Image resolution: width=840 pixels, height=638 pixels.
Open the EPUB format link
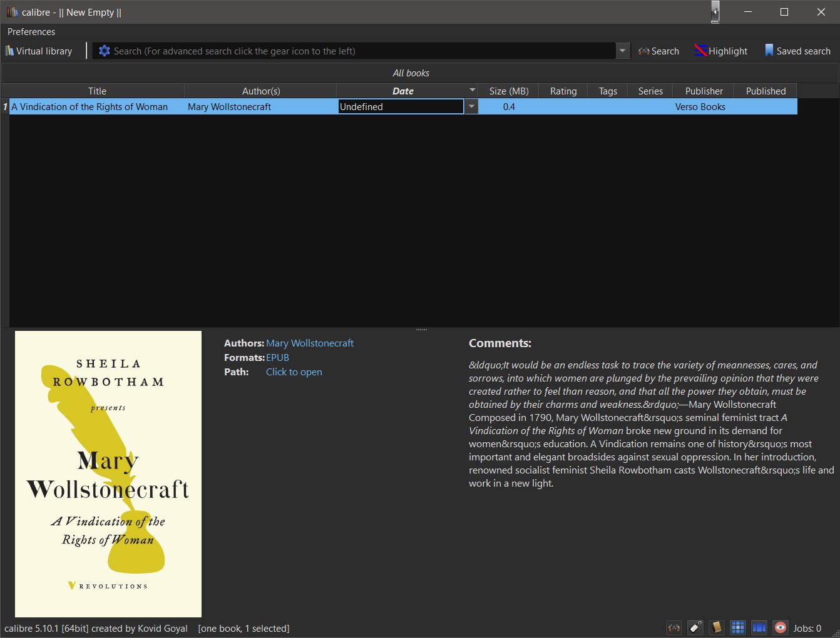(277, 358)
